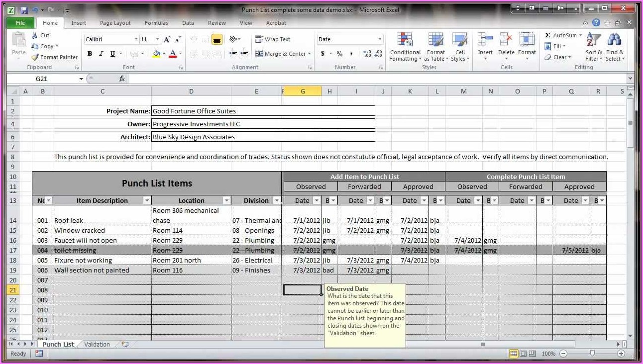Open the Validation sheet tab
This screenshot has width=643, height=364.
click(x=97, y=344)
